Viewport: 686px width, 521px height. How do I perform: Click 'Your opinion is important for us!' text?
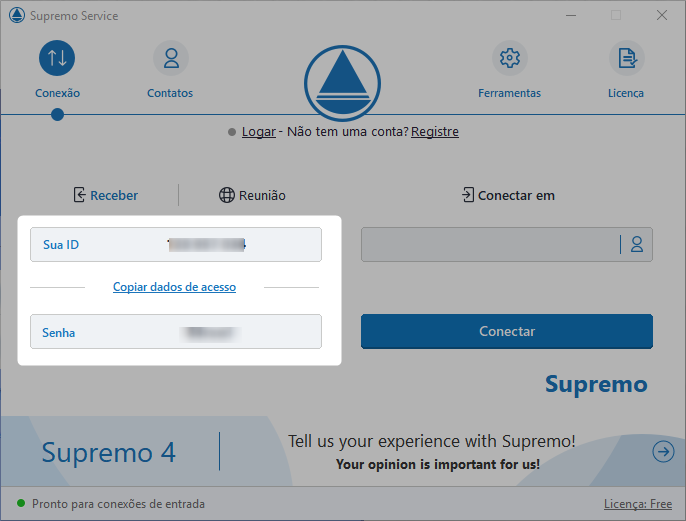pyautogui.click(x=438, y=464)
